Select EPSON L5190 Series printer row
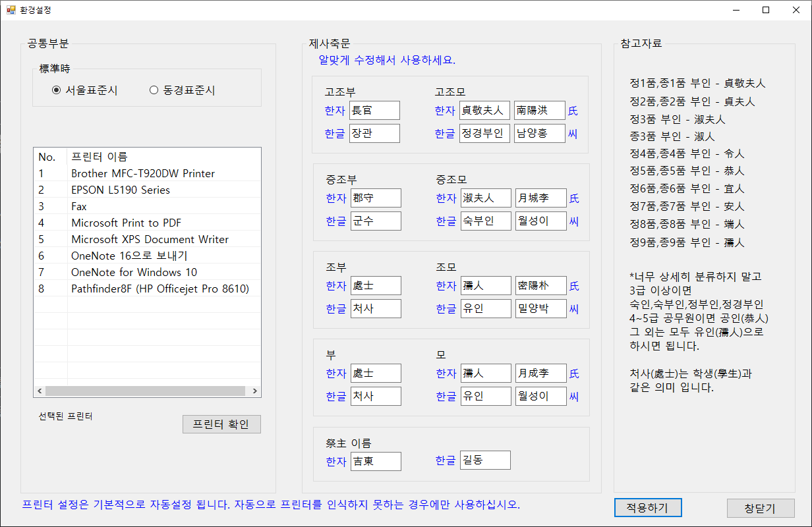812x527 pixels. tap(147, 190)
